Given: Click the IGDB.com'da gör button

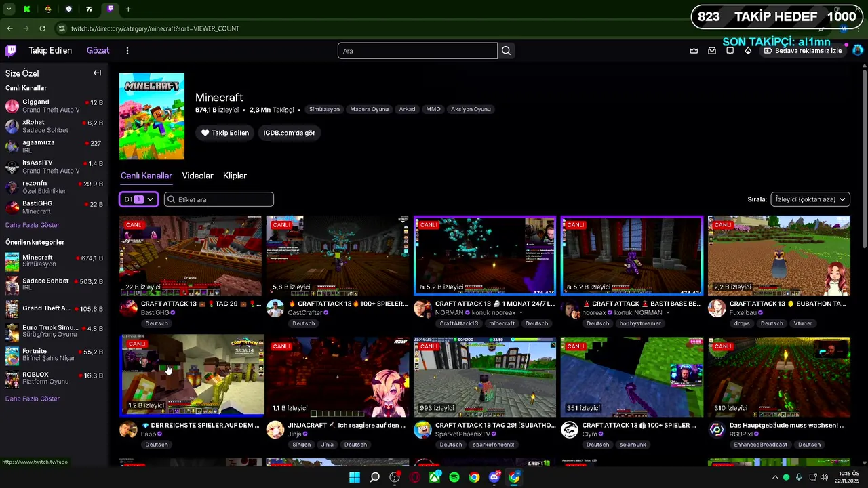Looking at the screenshot, I should (289, 133).
